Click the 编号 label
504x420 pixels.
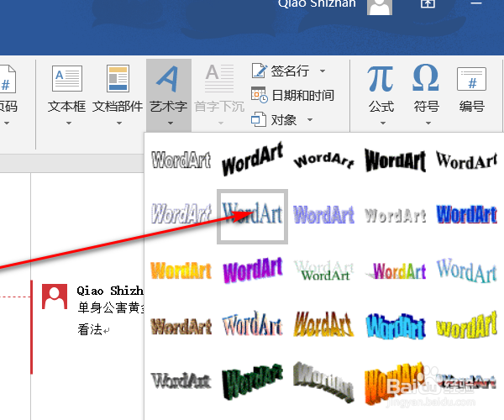pyautogui.click(x=472, y=107)
